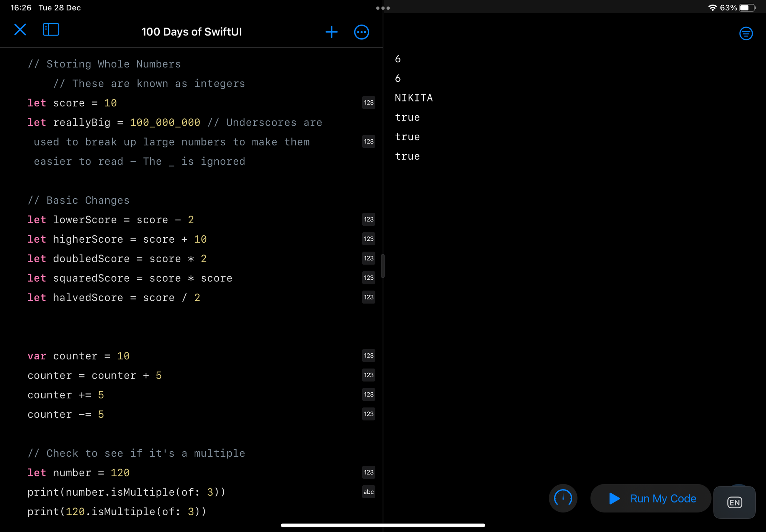Click the value 100_000_000 in code
The width and height of the screenshot is (766, 532).
click(165, 122)
